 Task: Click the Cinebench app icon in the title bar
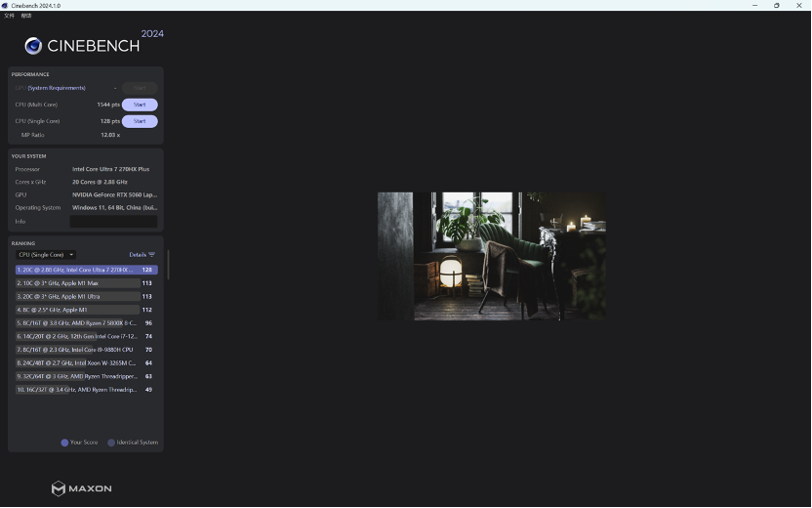click(x=5, y=5)
